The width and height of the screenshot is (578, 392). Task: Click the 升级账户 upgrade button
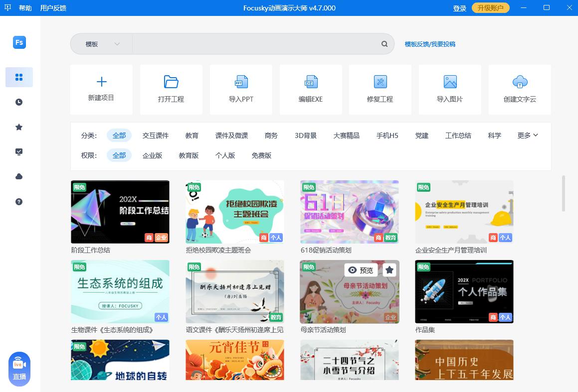[490, 8]
